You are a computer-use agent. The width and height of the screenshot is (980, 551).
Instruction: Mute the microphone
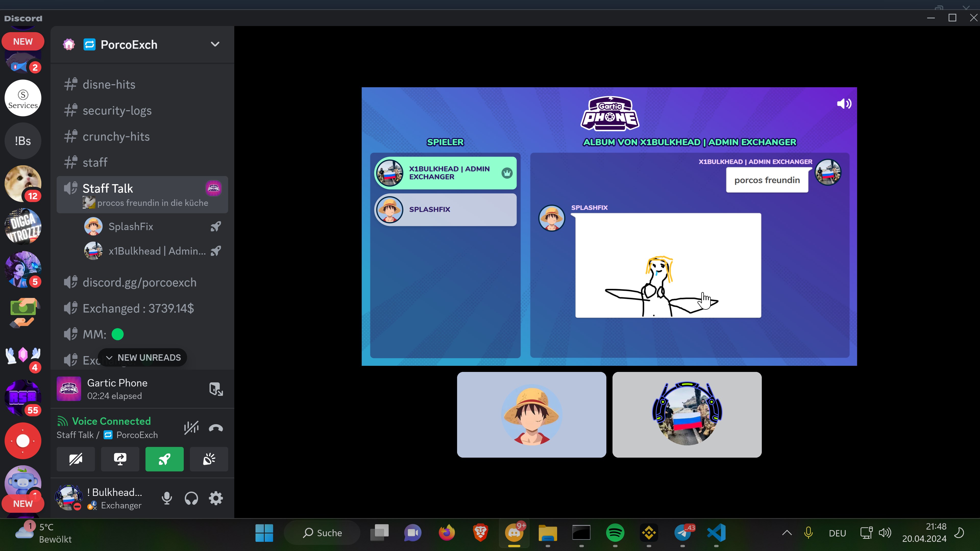pyautogui.click(x=167, y=498)
